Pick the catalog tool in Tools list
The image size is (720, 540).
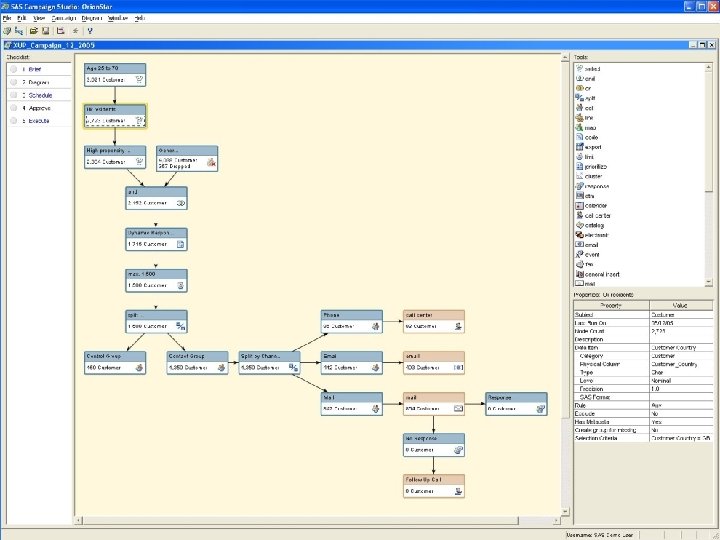pyautogui.click(x=591, y=225)
